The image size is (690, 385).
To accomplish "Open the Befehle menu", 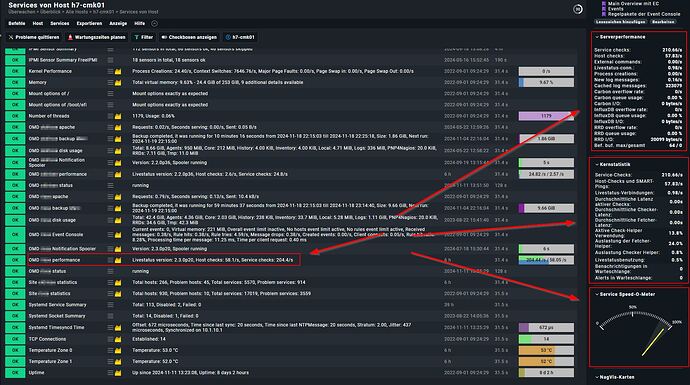I will (17, 23).
